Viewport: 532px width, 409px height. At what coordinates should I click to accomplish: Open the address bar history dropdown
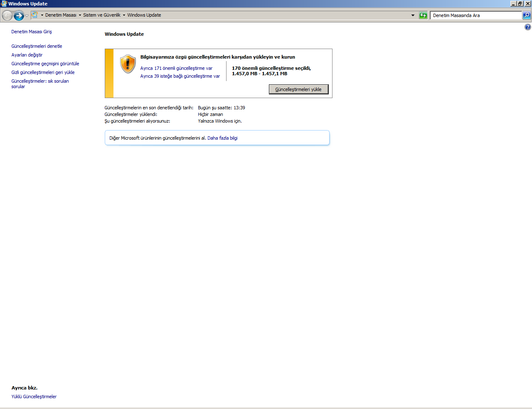pyautogui.click(x=413, y=15)
